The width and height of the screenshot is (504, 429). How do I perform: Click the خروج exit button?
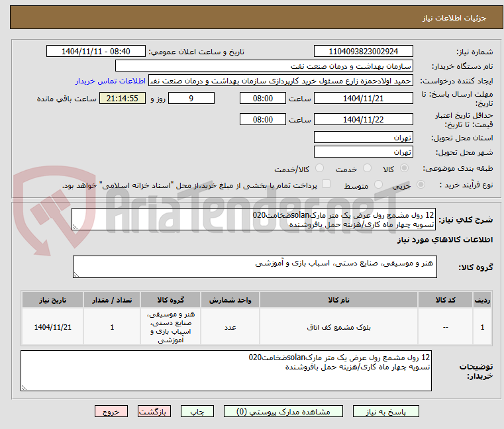111,411
